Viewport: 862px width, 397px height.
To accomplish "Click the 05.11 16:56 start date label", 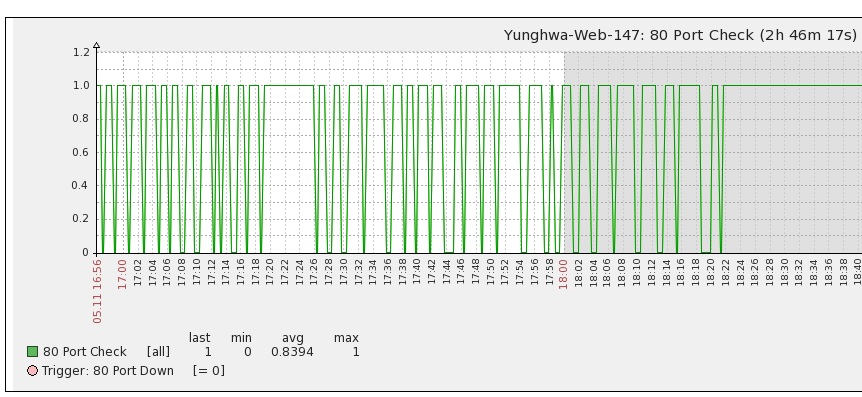I will pos(97,291).
